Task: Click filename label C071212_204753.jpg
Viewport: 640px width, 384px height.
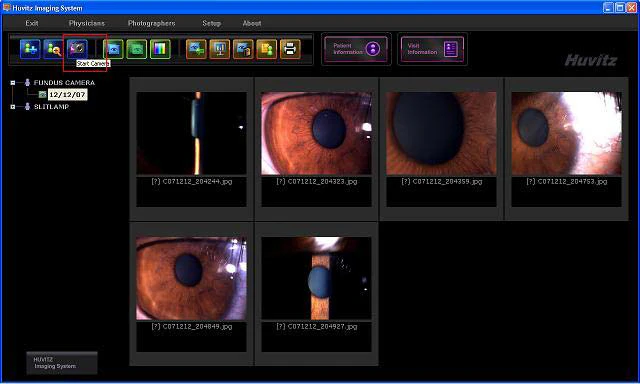Action: tap(567, 182)
